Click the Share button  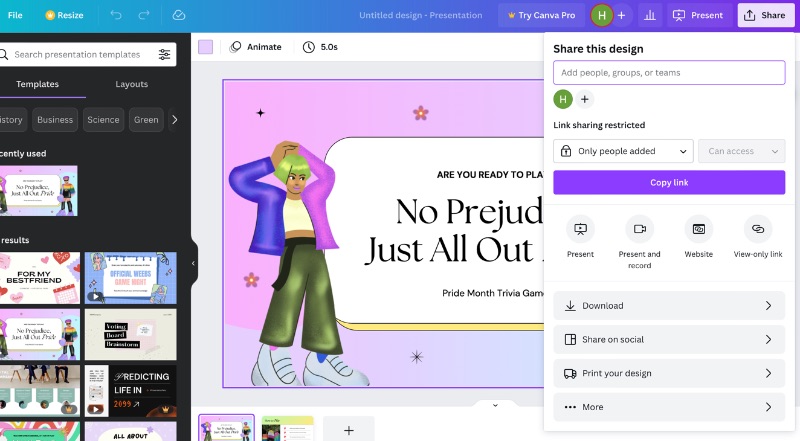(x=765, y=15)
